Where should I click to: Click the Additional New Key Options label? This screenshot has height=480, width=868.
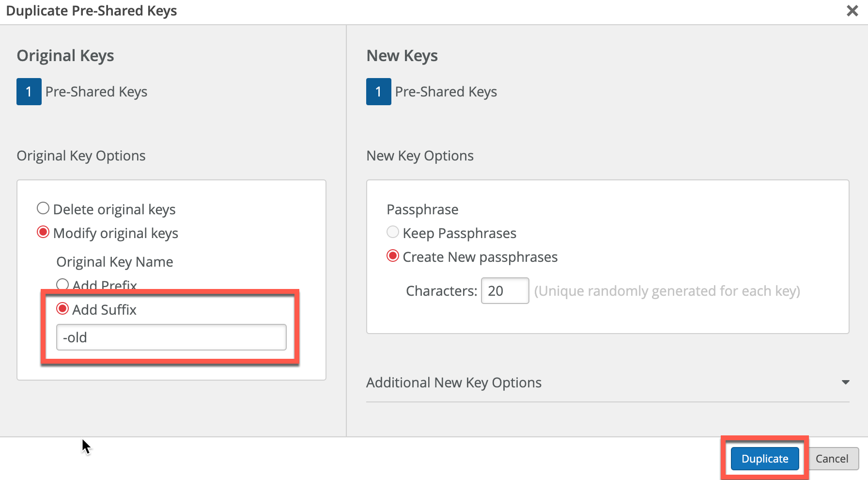454,383
